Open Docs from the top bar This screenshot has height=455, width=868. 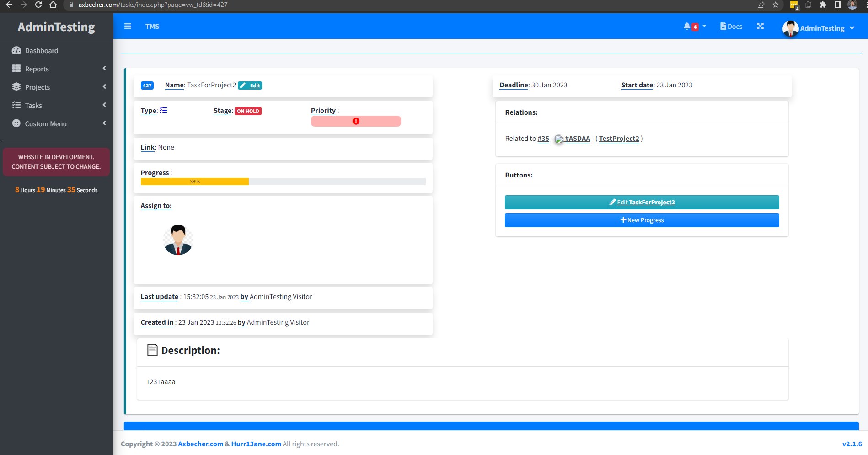pos(730,26)
